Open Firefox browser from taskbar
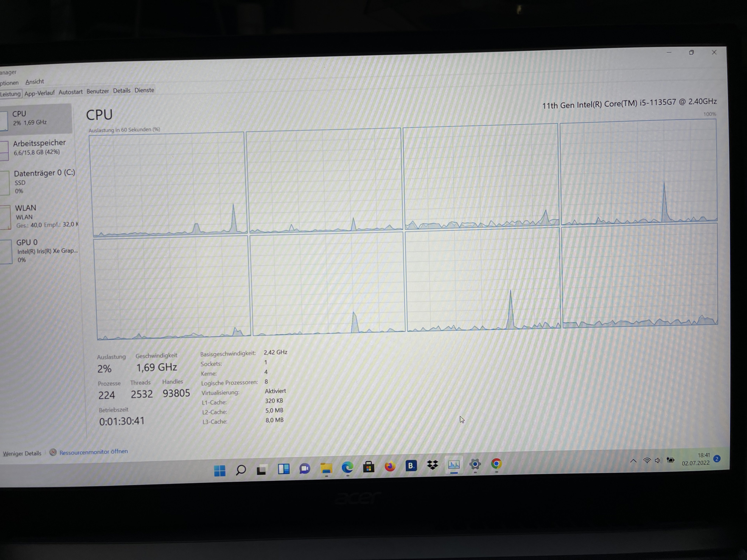The image size is (747, 560). pos(390,466)
